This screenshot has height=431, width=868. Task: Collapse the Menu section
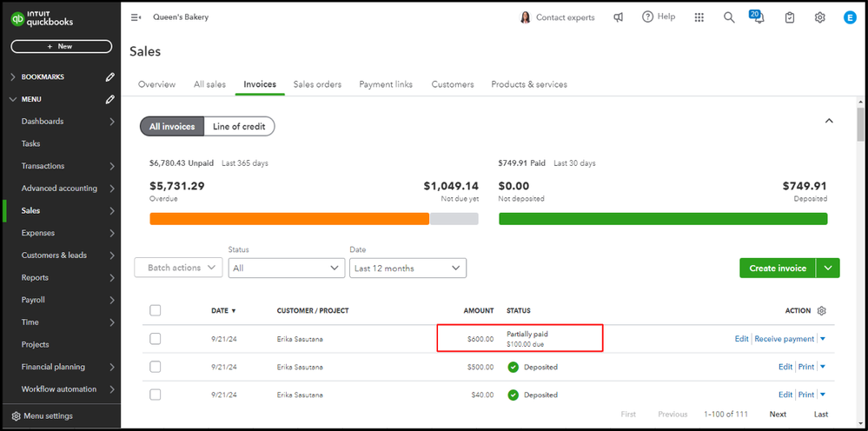coord(13,99)
